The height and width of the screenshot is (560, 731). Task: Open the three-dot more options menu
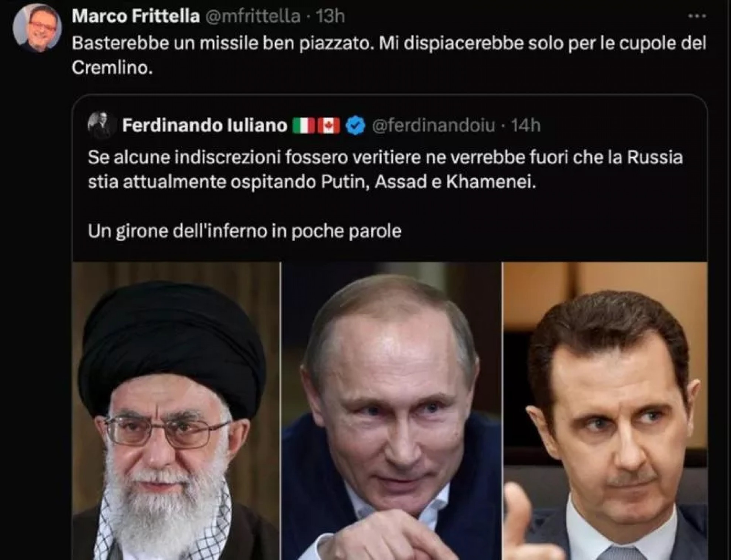coord(697,17)
